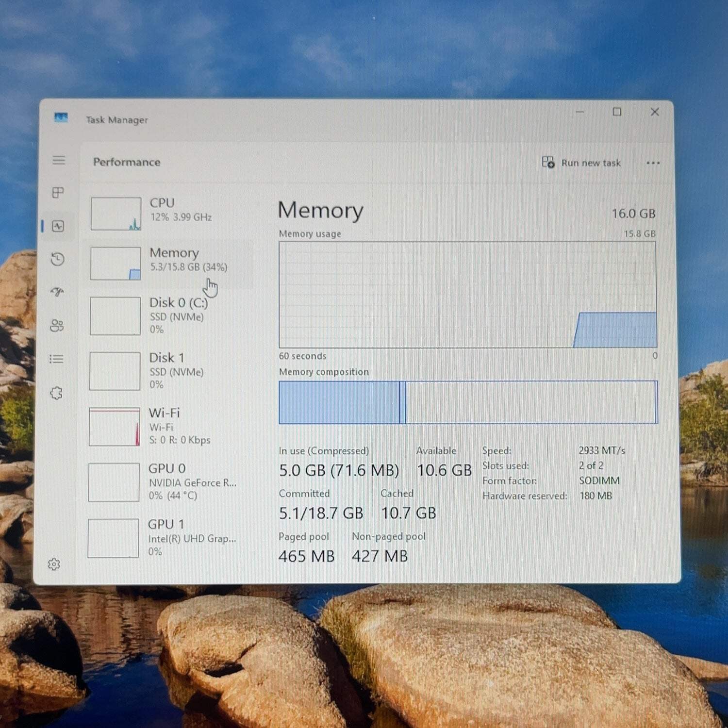The height and width of the screenshot is (728, 728).
Task: Minimize the Task Manager window
Action: [580, 112]
